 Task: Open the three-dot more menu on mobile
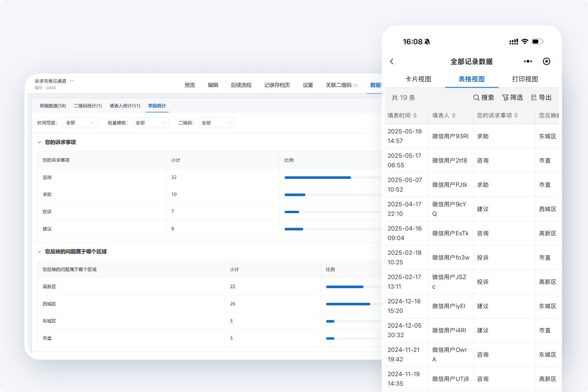click(528, 61)
